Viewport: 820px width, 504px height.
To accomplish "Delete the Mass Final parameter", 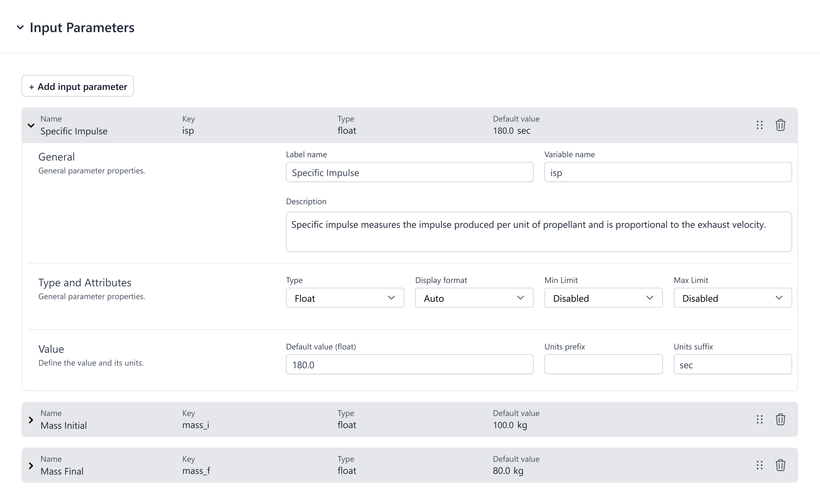I will pos(781,465).
